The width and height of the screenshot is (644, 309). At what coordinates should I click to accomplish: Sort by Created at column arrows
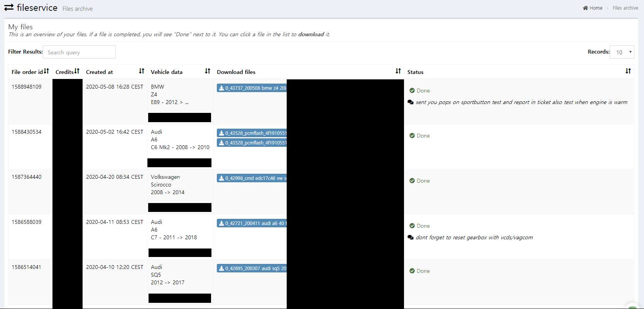[x=142, y=71]
